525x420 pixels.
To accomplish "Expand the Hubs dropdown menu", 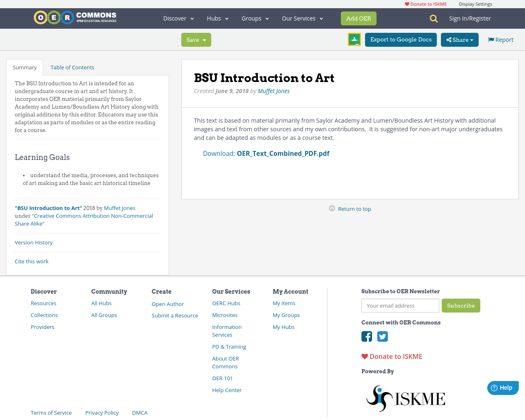I will pyautogui.click(x=217, y=18).
